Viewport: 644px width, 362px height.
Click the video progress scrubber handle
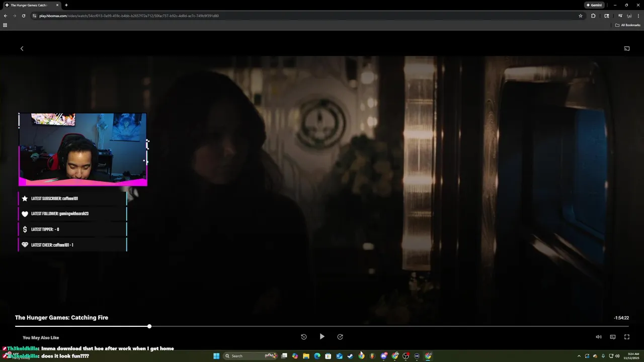coord(149,326)
